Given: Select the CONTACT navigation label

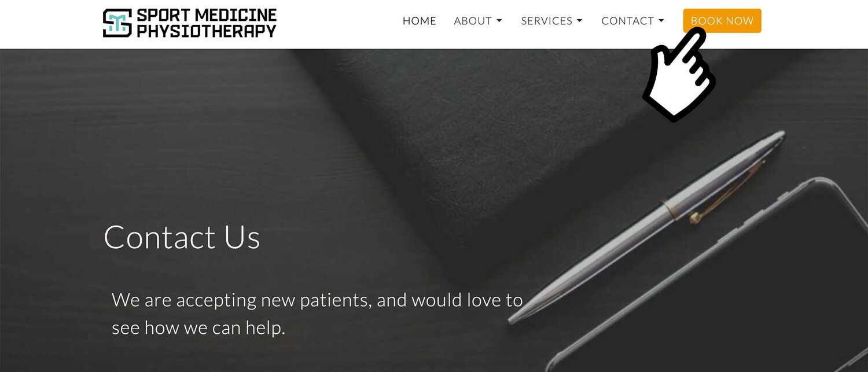Looking at the screenshot, I should click(628, 21).
